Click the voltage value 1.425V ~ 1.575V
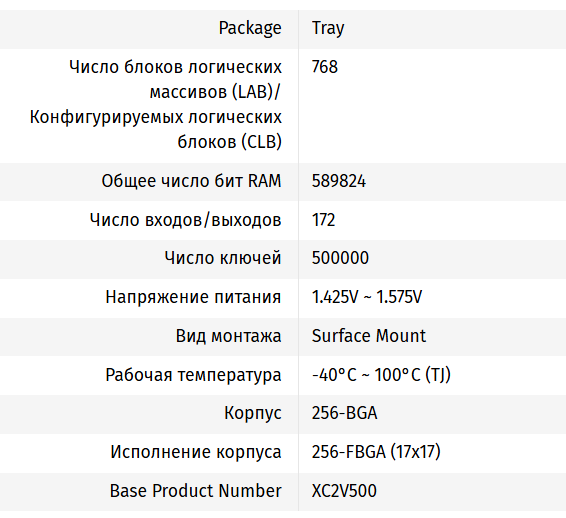 [x=367, y=297]
